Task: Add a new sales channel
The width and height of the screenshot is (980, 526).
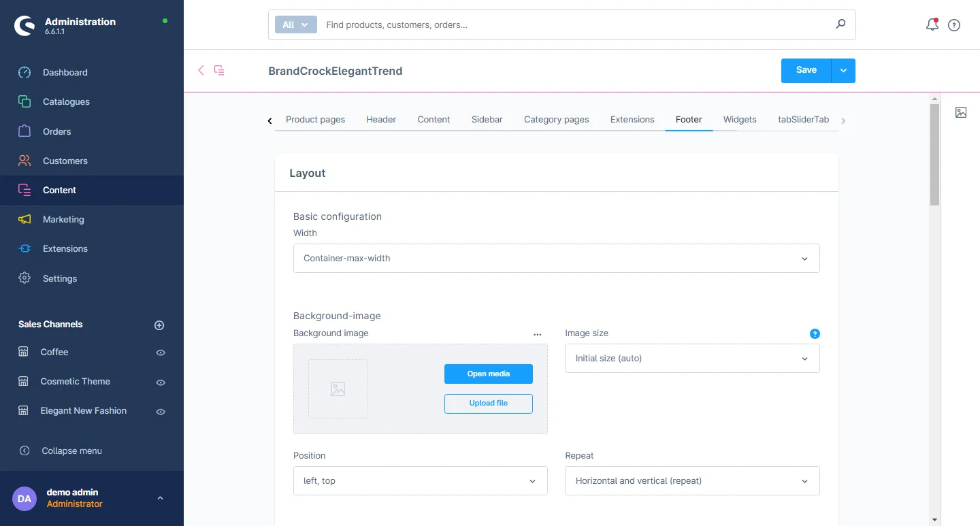Action: click(159, 325)
